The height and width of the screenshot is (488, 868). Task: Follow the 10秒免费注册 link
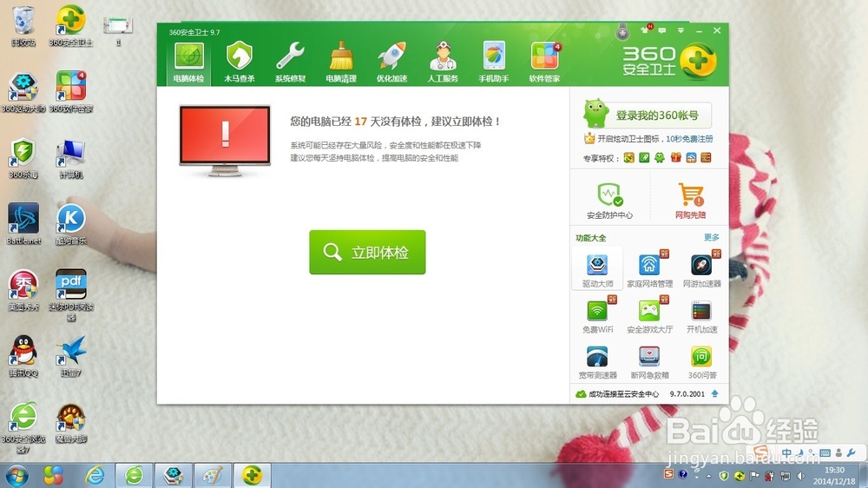coord(689,139)
